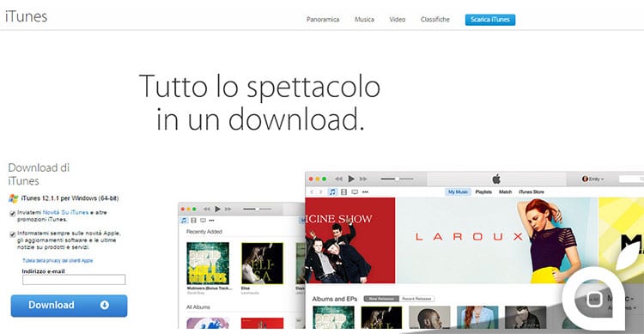
Task: Open the Panoramica tab
Action: [323, 19]
